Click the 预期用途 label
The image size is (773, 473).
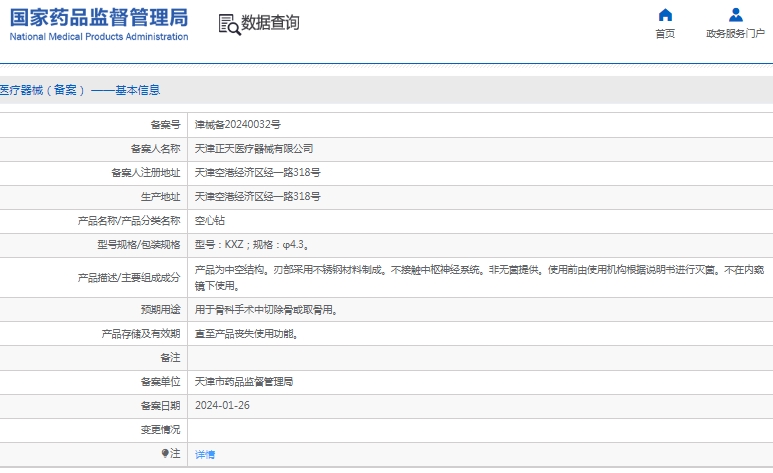[x=161, y=310]
